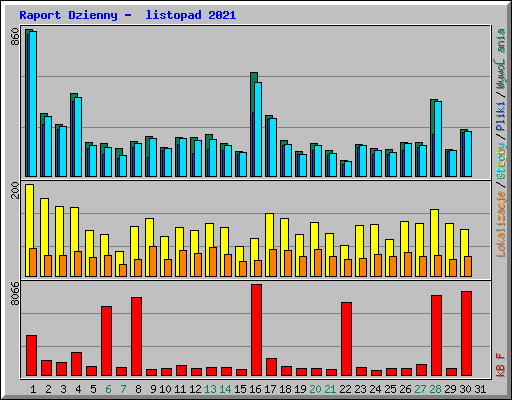Image resolution: width=512 pixels, height=400 pixels.
Task: Select the red KB bar for day 22
Action: coord(346,339)
